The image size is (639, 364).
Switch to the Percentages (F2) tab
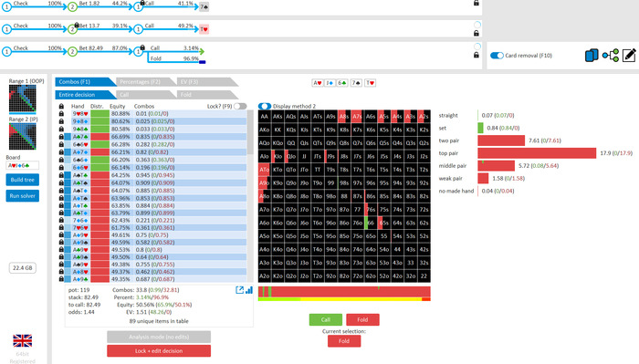146,82
